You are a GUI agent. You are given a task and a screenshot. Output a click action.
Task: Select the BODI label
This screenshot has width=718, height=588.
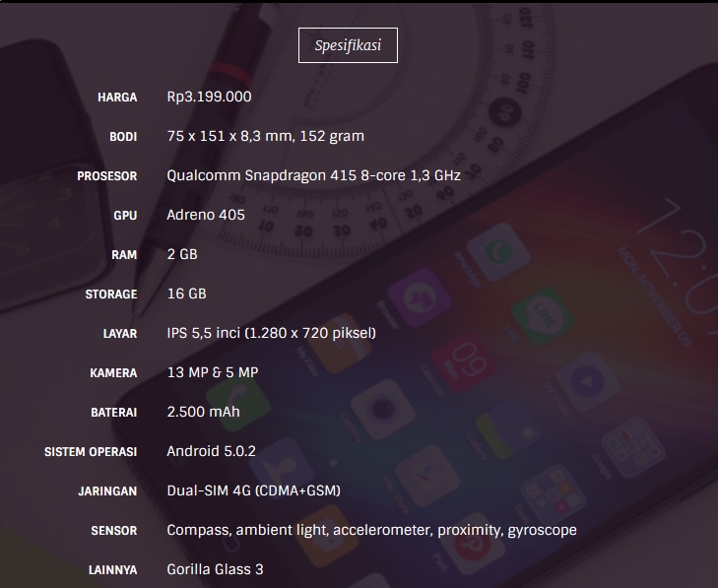pyautogui.click(x=123, y=137)
